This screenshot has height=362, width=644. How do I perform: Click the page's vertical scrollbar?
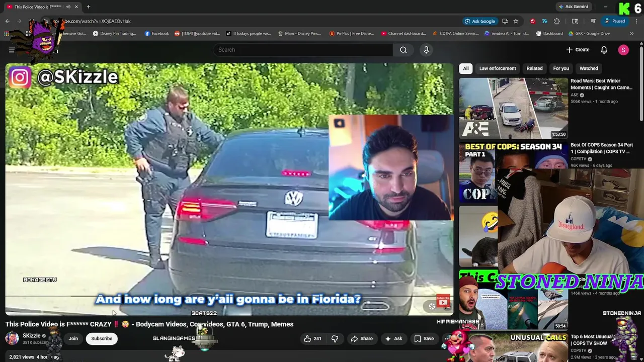[641, 83]
